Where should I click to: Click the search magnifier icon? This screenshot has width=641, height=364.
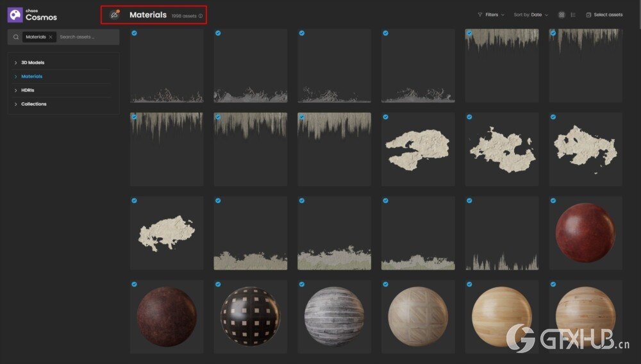[x=16, y=37]
